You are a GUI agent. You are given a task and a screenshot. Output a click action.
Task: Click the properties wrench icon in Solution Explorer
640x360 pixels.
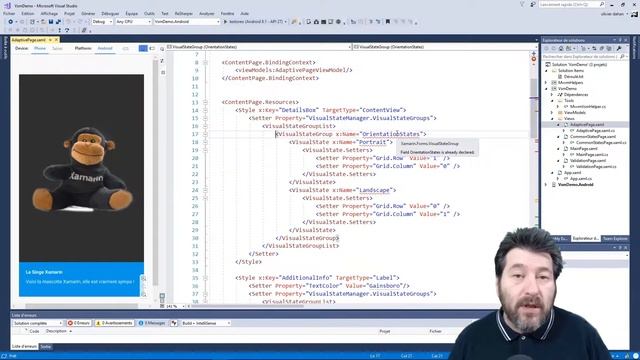click(x=619, y=49)
